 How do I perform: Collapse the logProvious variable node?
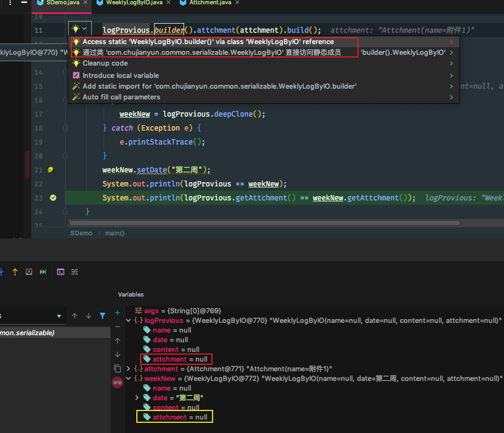point(128,321)
